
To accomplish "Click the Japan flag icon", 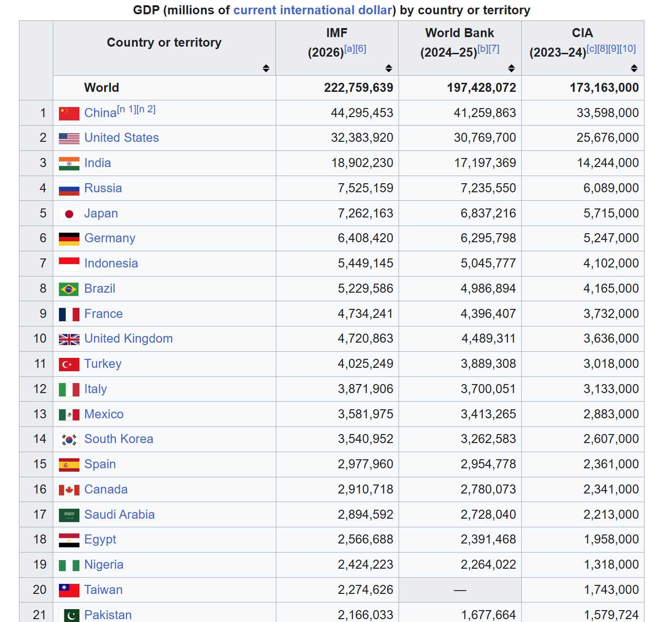I will tap(69, 214).
